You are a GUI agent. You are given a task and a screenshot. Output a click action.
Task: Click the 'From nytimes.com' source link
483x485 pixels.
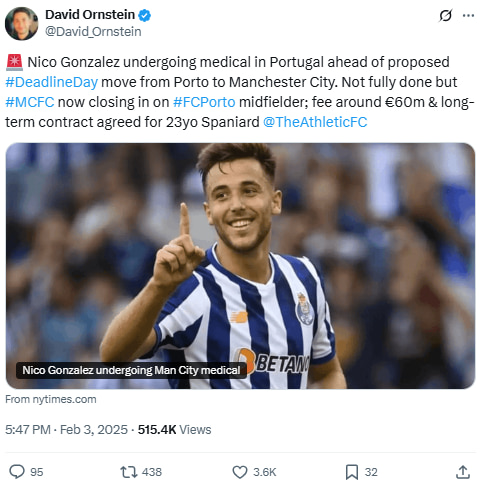51,399
